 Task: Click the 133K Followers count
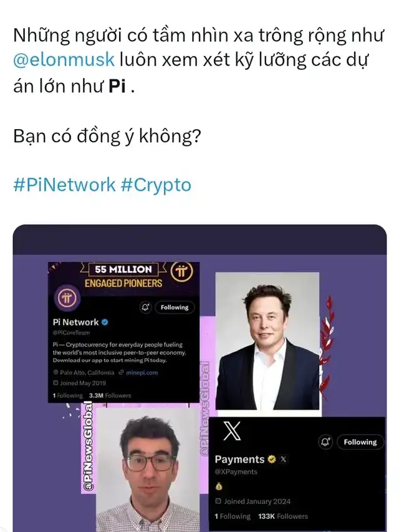(282, 516)
